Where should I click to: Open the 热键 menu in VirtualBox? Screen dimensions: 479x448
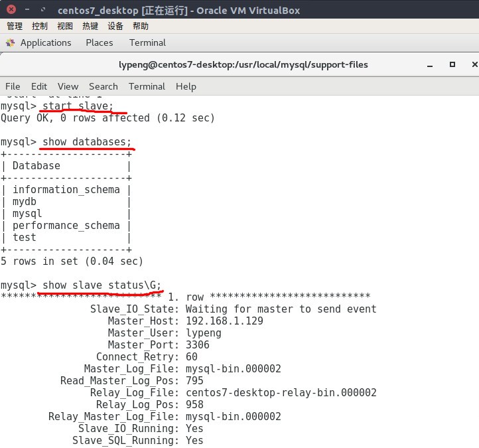[x=90, y=27]
